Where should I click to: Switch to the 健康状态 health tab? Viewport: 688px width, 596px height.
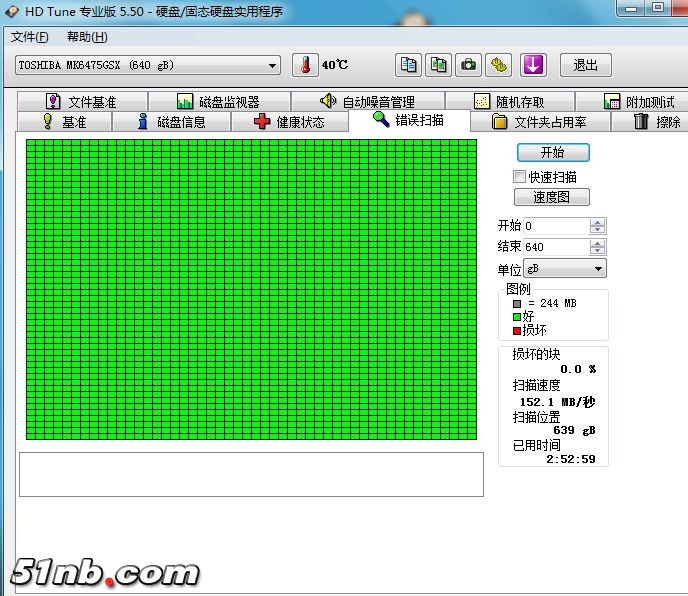click(290, 122)
